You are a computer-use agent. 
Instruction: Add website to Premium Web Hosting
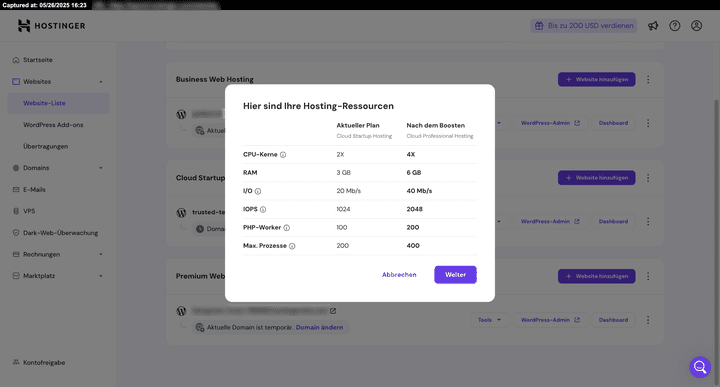click(596, 276)
